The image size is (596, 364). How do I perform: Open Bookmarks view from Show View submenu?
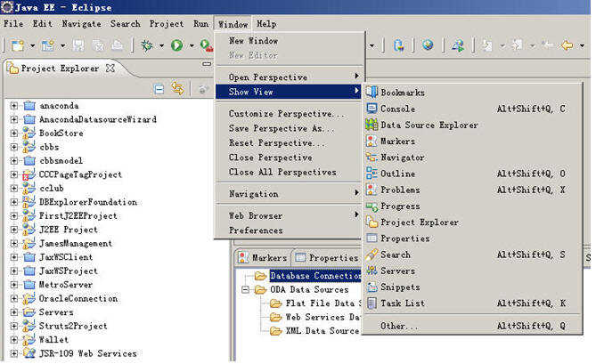click(472, 93)
